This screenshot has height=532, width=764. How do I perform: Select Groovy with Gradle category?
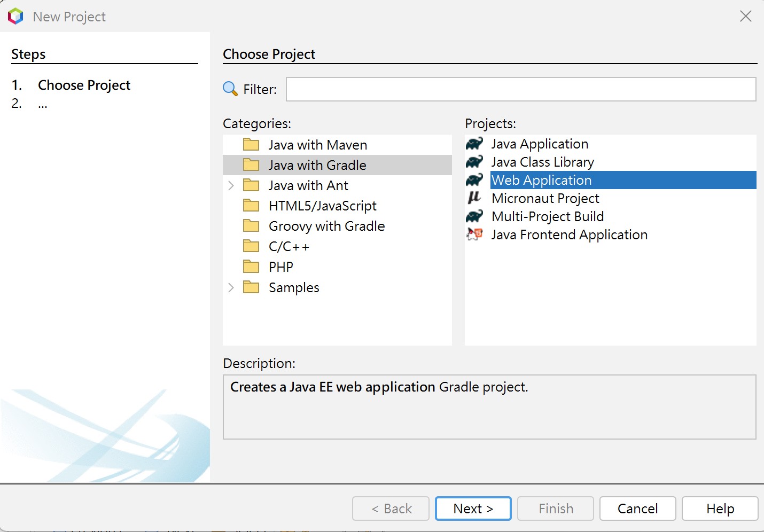click(x=326, y=226)
